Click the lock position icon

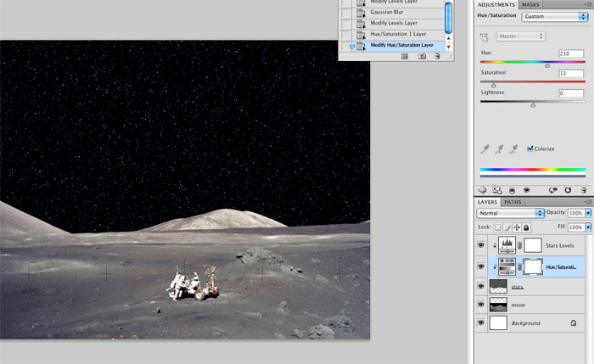516,227
